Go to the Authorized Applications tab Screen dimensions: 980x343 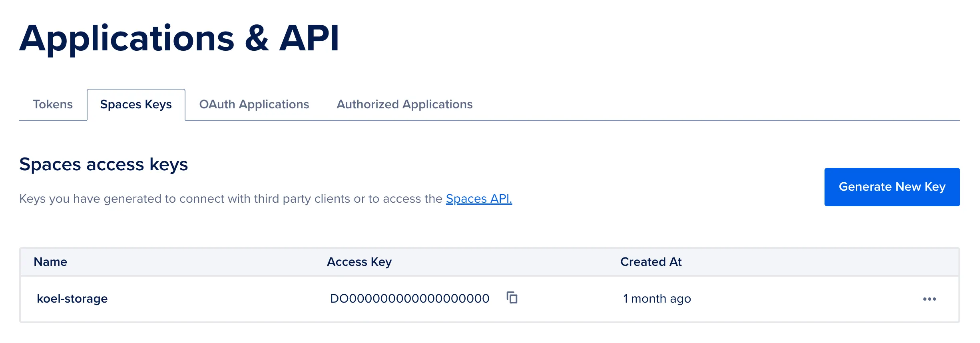click(404, 104)
